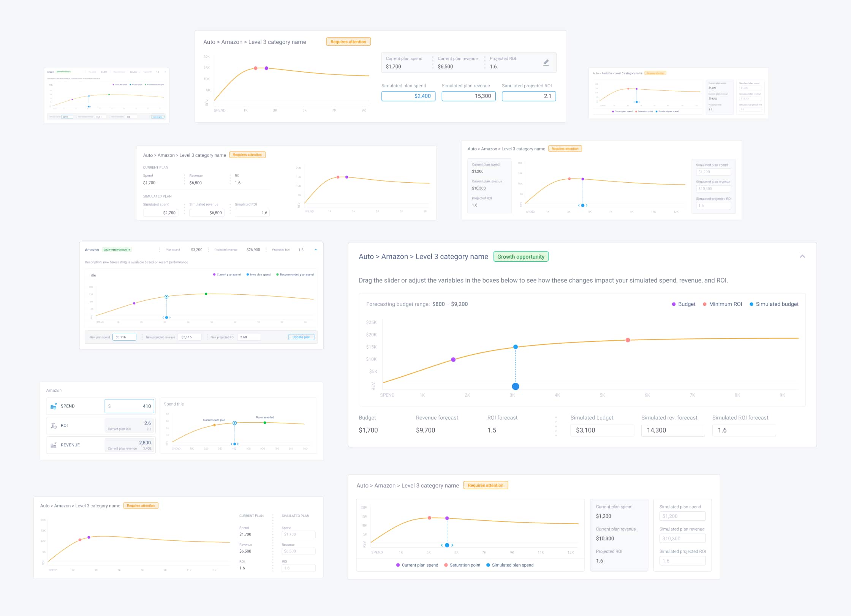851x616 pixels.
Task: Select green recommended point on the 'Title' chart
Action: (206, 294)
